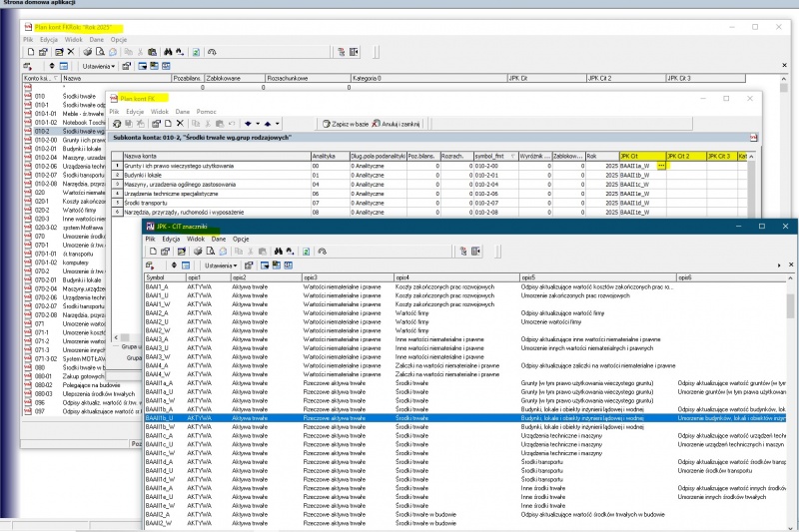Click the new document icon in JPK - CIT toolbar
The width and height of the screenshot is (799, 532).
click(151, 252)
